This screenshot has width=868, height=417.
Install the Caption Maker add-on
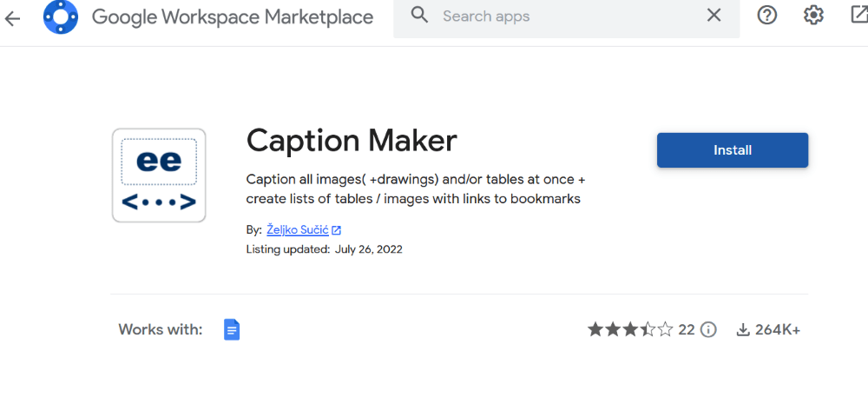733,150
